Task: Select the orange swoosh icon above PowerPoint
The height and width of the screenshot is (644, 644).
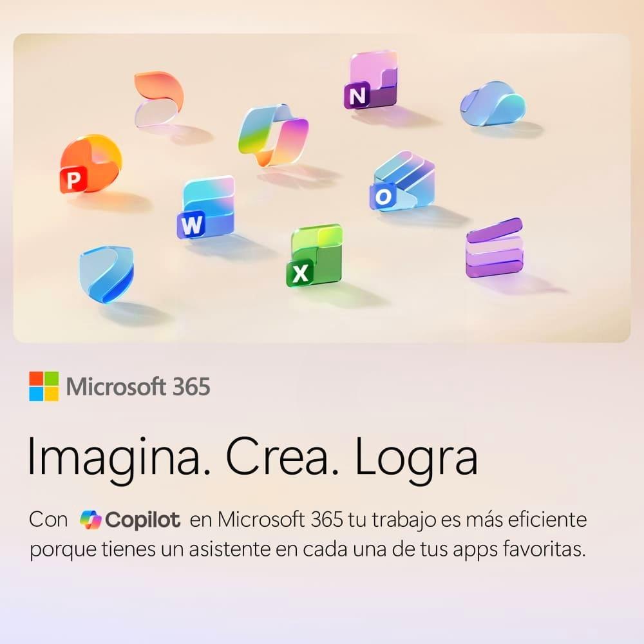Action: pos(159,100)
